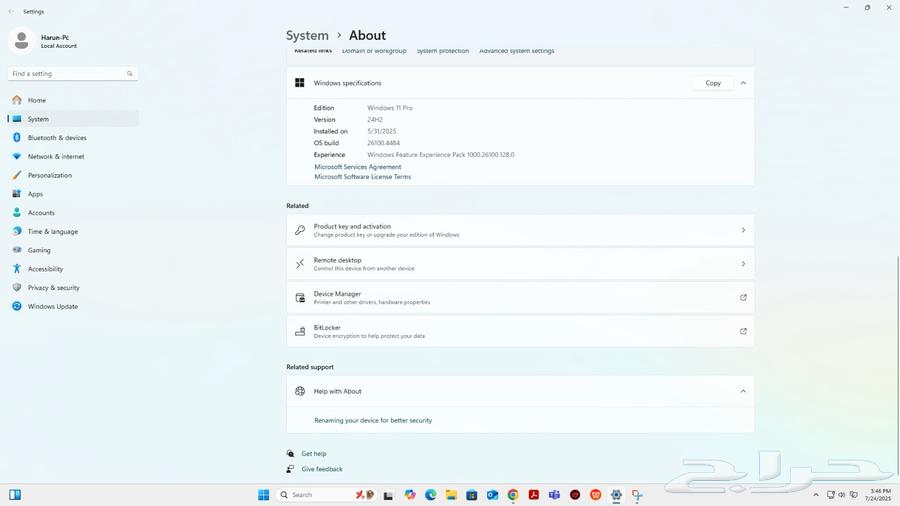
Task: Open Remote desktop via its chevron
Action: tap(743, 264)
